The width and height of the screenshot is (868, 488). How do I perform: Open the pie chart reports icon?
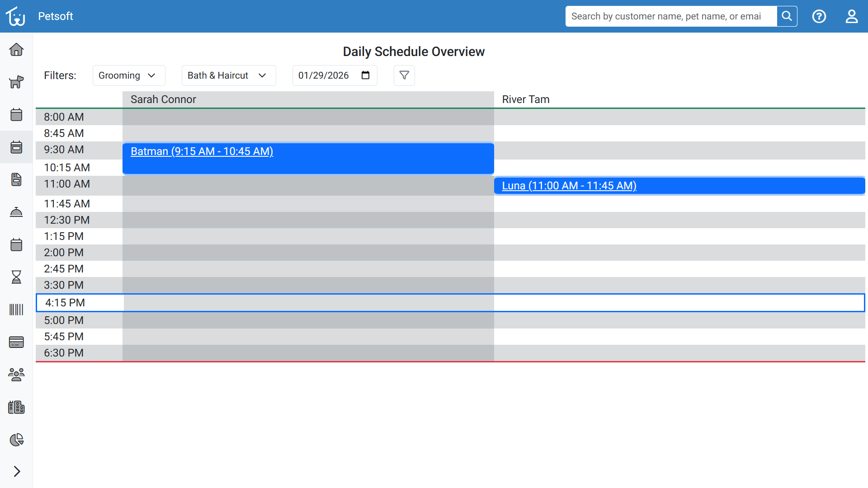[x=16, y=440]
